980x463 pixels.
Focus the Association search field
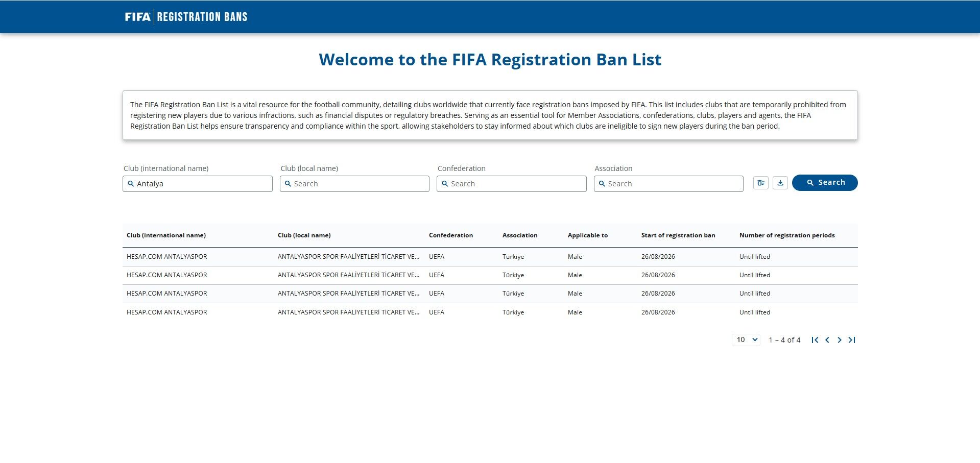(x=668, y=184)
